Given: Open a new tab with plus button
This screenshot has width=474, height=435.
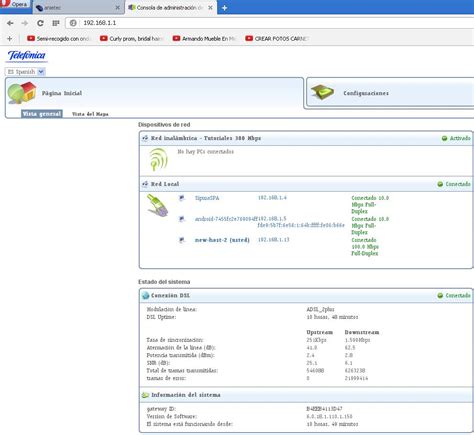Looking at the screenshot, I should [225, 8].
